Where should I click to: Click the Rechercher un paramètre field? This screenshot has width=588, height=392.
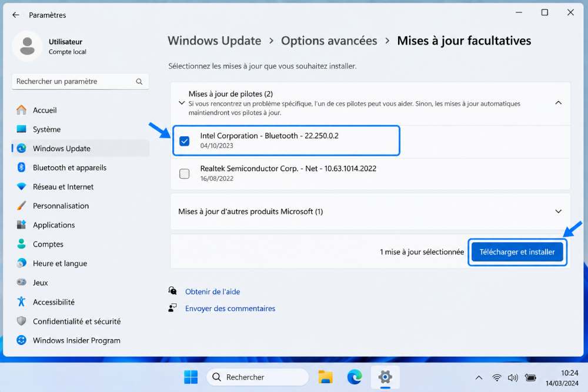click(x=80, y=81)
